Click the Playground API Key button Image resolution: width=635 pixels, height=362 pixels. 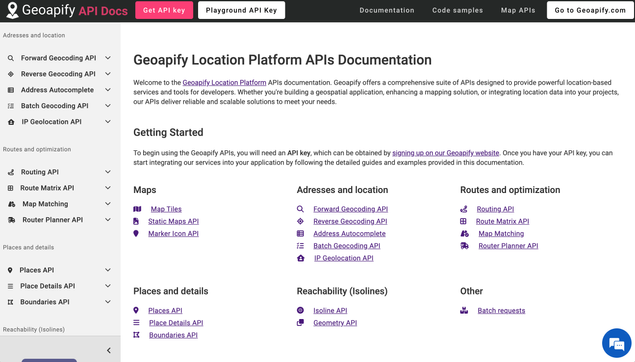(241, 10)
